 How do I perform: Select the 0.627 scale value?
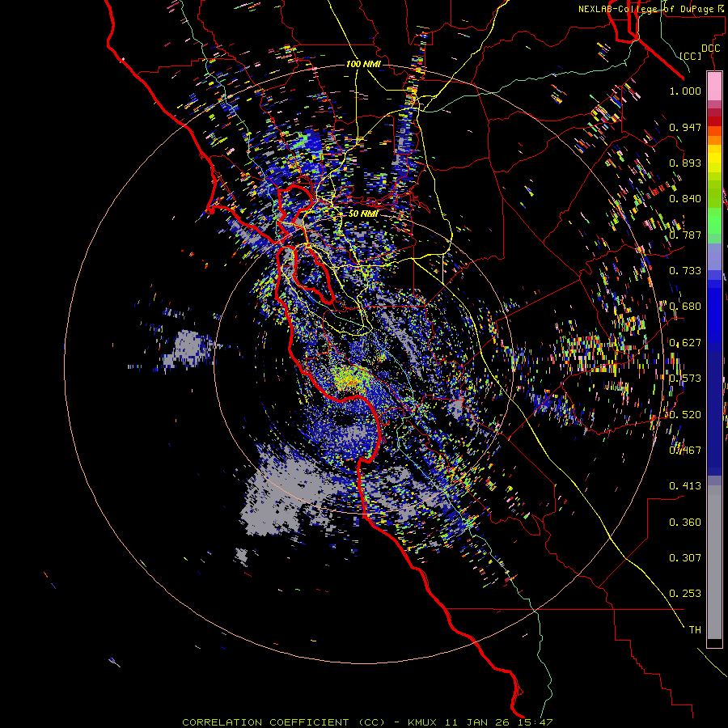click(x=685, y=343)
